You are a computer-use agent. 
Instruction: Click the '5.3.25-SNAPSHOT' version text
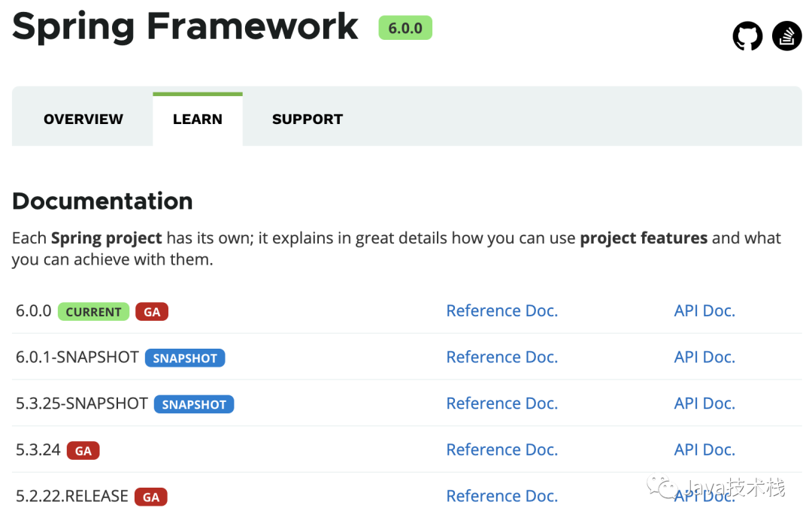[x=82, y=404]
